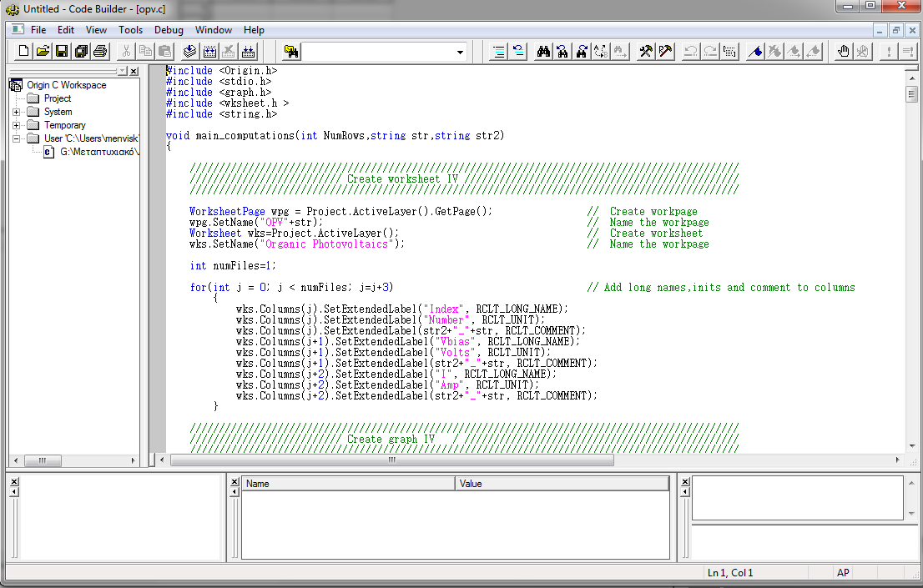Open the Help menu
The image size is (923, 588).
254,30
